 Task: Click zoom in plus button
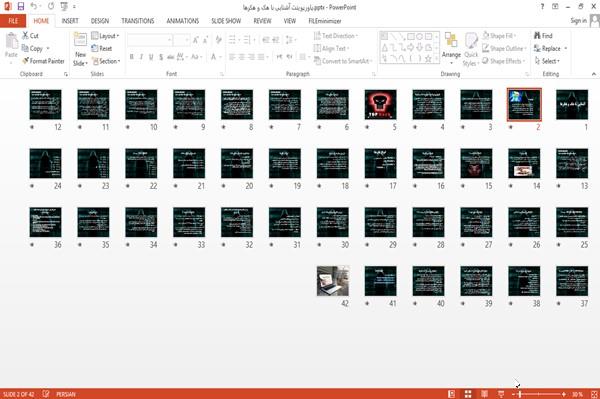(x=564, y=394)
